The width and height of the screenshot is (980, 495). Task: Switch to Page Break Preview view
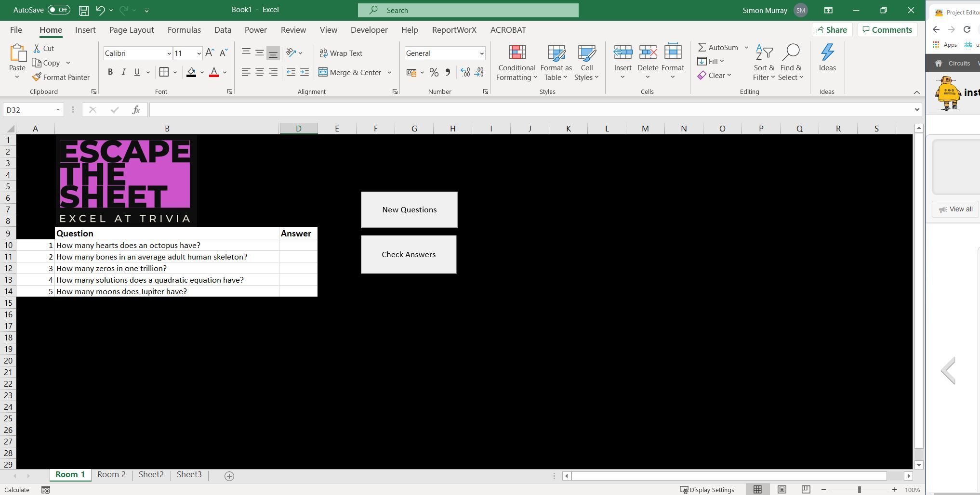pos(806,490)
